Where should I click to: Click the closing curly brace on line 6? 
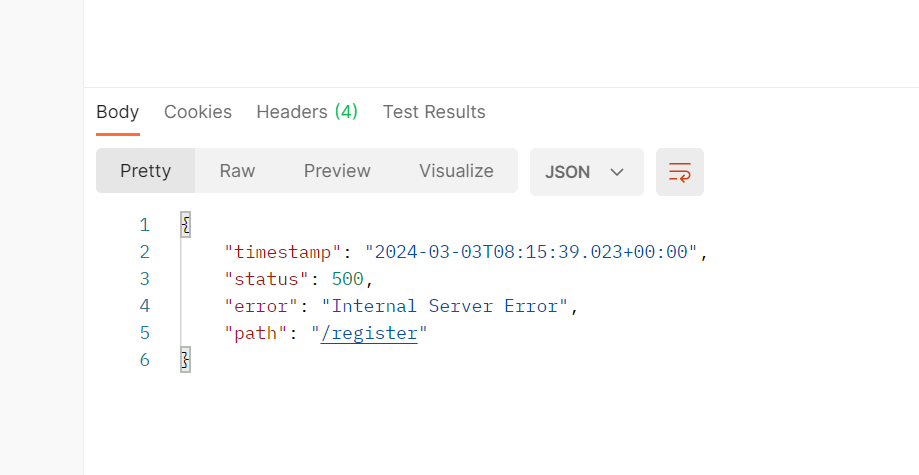tap(185, 360)
